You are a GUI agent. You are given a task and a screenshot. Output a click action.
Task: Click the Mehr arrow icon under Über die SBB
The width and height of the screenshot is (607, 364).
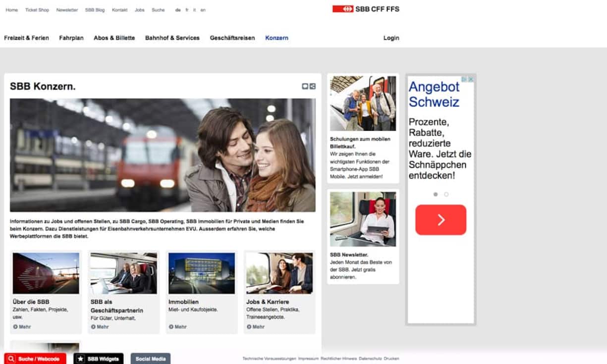[x=15, y=327]
